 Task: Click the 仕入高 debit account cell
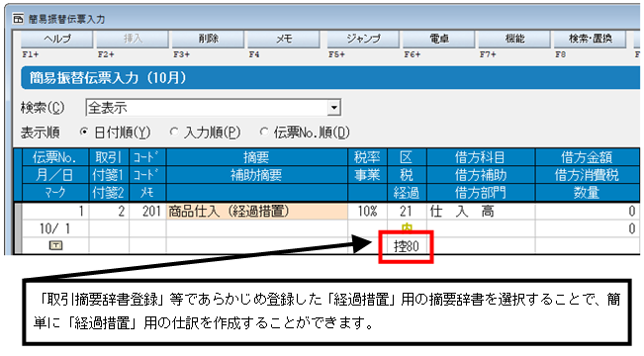481,212
